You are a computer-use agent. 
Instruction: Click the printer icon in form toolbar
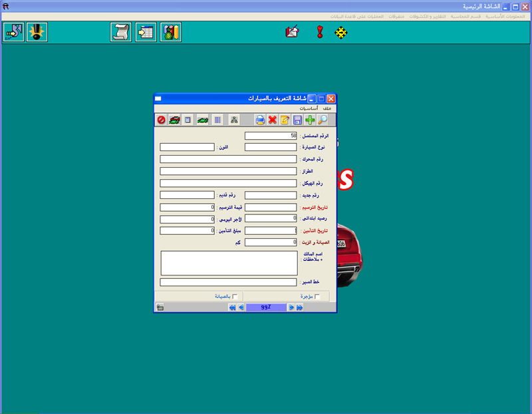coord(260,120)
